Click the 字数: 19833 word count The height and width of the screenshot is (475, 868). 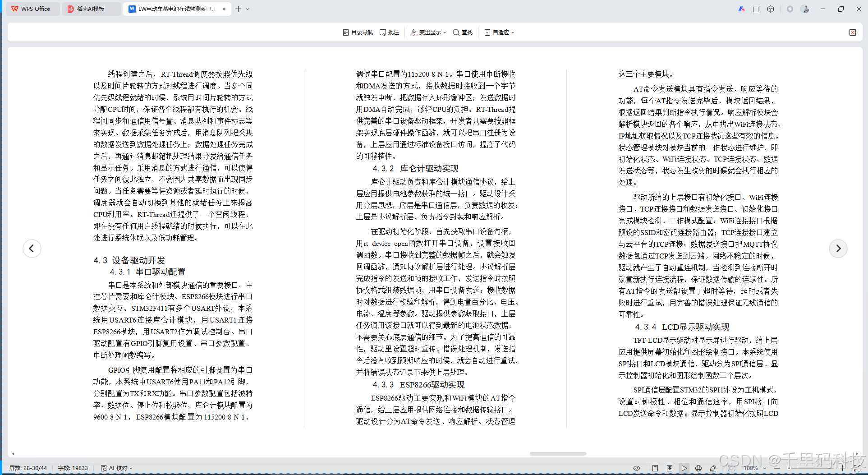[73, 468]
